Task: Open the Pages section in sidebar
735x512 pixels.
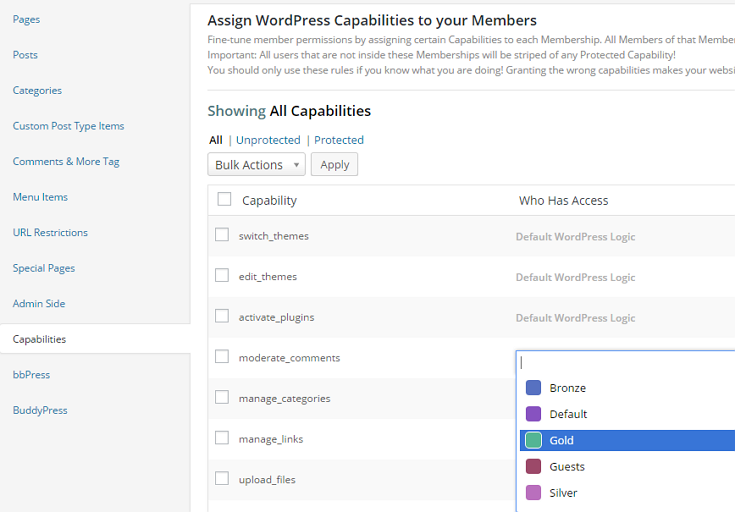Action: coord(26,19)
